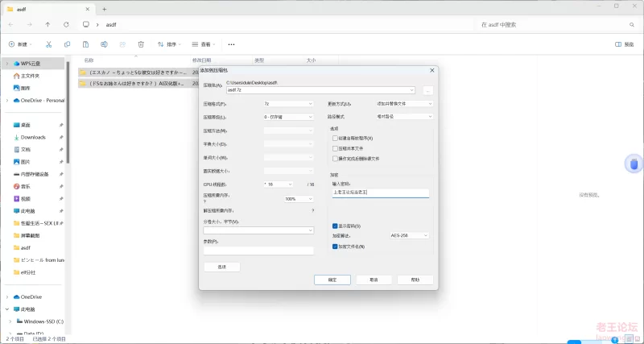Unpin the Downloads pin icon
The image size is (644, 344).
coord(61,137)
